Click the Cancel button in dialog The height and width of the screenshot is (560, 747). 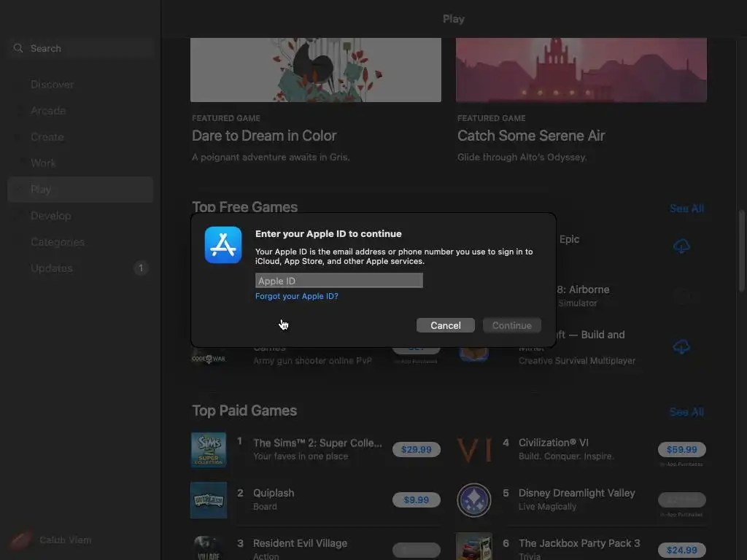pyautogui.click(x=446, y=325)
